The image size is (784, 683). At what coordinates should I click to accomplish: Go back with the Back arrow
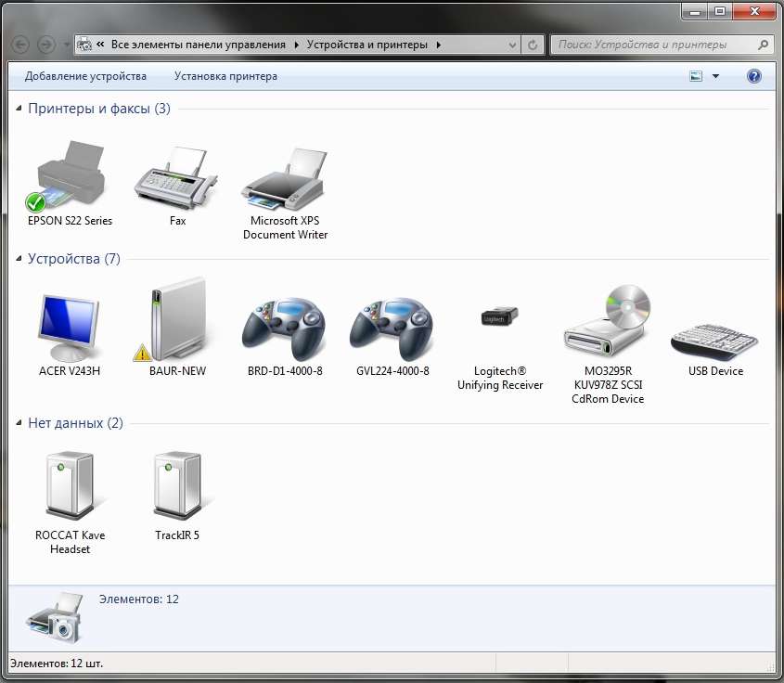(20, 45)
